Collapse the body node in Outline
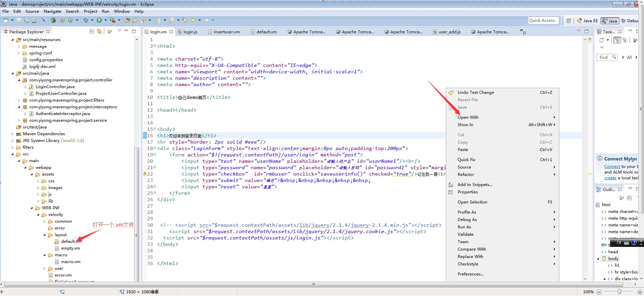 coord(598,259)
